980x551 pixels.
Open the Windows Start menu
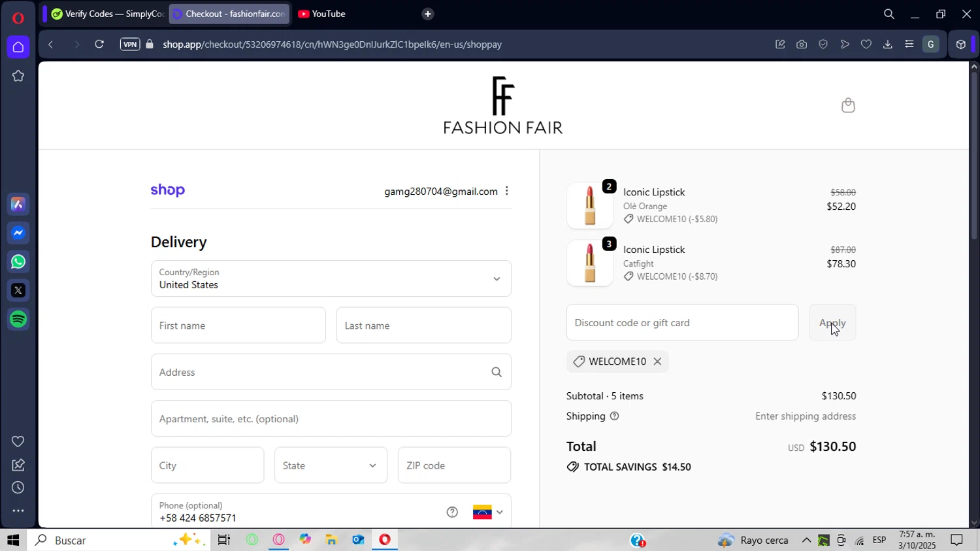click(x=13, y=540)
